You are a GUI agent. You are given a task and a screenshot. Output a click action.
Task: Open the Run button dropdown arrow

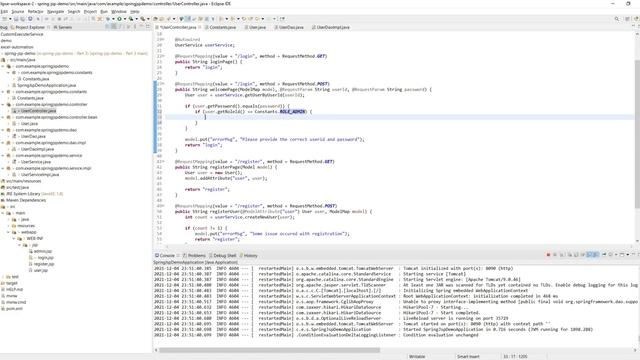pos(124,19)
